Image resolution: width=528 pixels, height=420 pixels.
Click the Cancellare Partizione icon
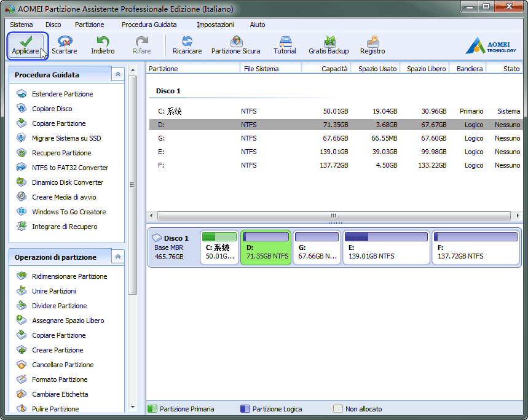tap(22, 365)
